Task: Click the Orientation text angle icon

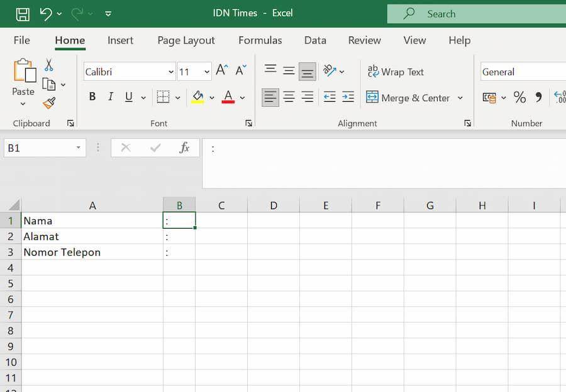Action: pyautogui.click(x=329, y=70)
